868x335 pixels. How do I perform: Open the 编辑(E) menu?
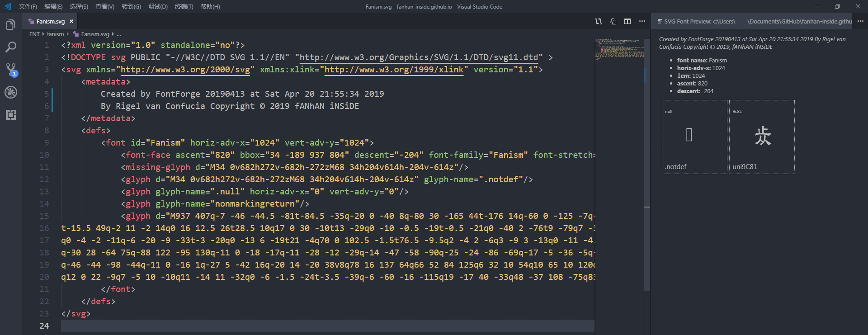(x=53, y=6)
